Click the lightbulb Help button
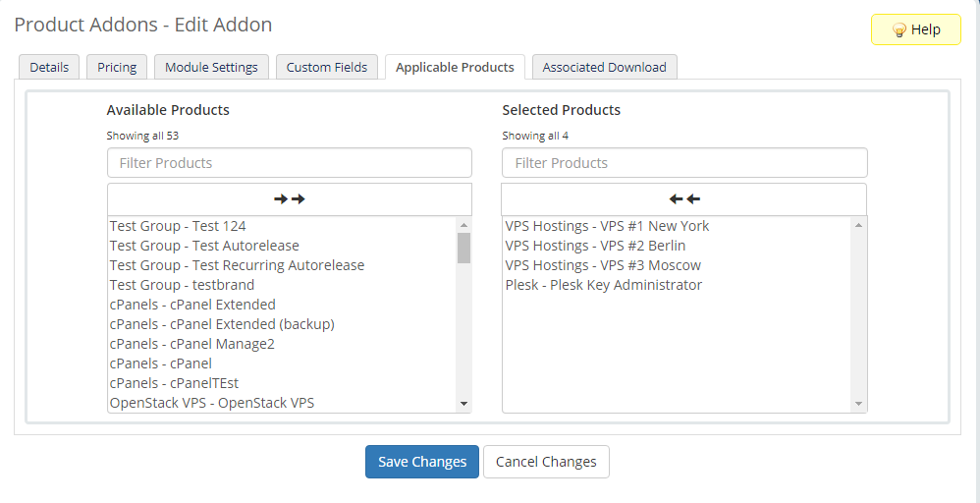 click(915, 29)
